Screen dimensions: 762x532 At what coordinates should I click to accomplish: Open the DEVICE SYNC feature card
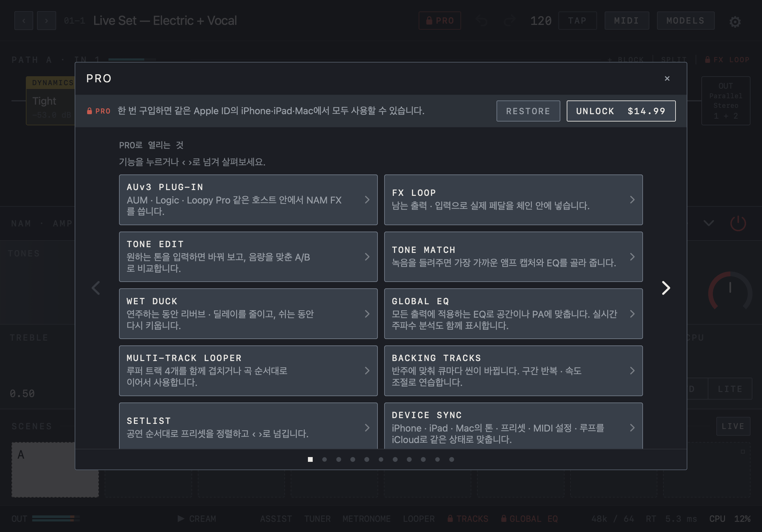(513, 426)
